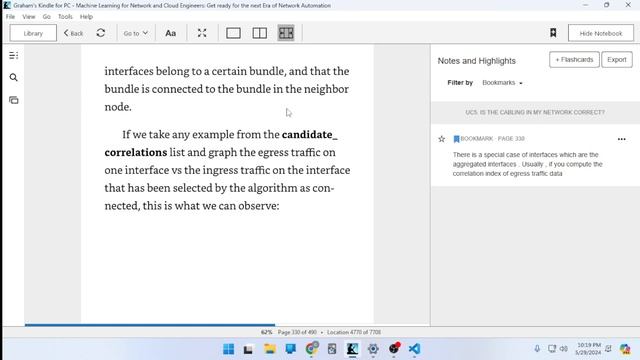Click the bold word correlations in text
The image size is (640, 360).
pyautogui.click(x=136, y=152)
